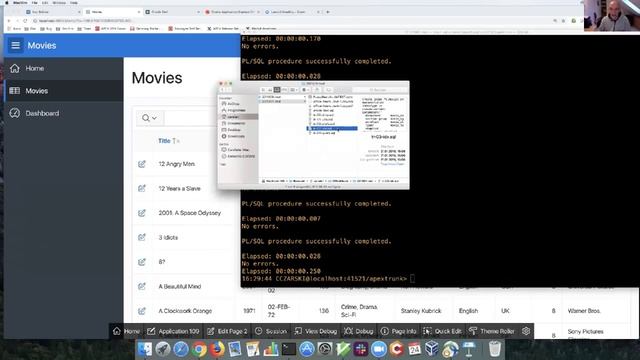640x360 pixels.
Task: Open Page Info in developer toolbar
Action: (x=398, y=331)
